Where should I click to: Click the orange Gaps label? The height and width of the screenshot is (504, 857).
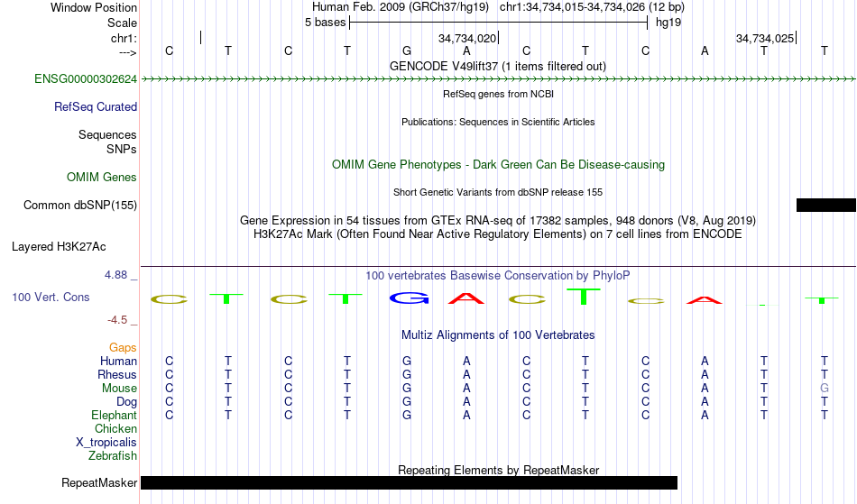pos(123,348)
